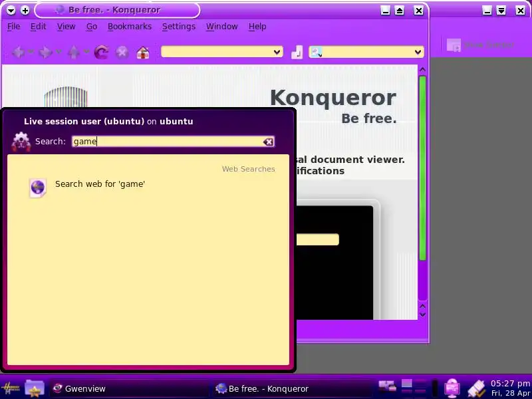Click the Stop loading icon
532x399 pixels.
(122, 53)
